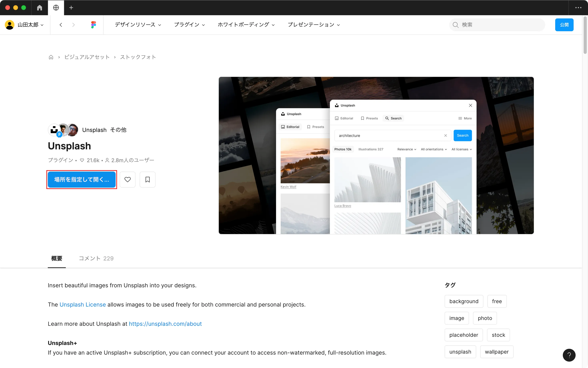Viewport: 588px width, 368px height.
Task: Open the プラグイン dropdown menu
Action: pyautogui.click(x=189, y=25)
